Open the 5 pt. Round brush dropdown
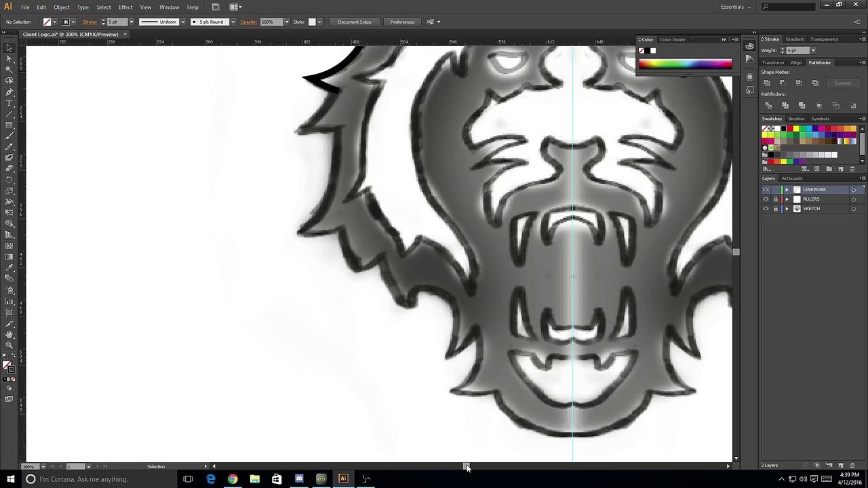This screenshot has height=488, width=868. click(233, 22)
